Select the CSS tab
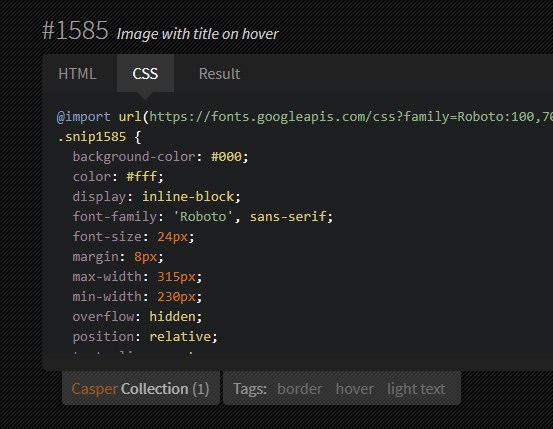The image size is (553, 429). (145, 74)
